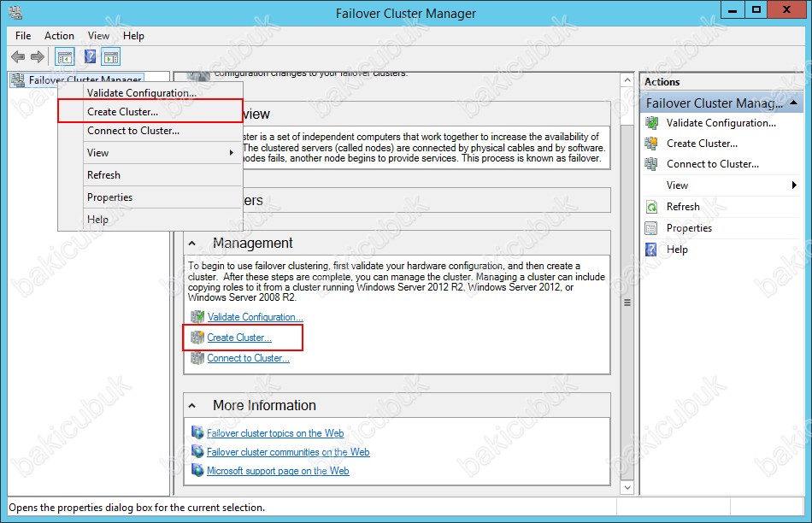This screenshot has width=812, height=523.
Task: Toggle the Show/Hide Console Tree toolbar icon
Action: coord(65,57)
